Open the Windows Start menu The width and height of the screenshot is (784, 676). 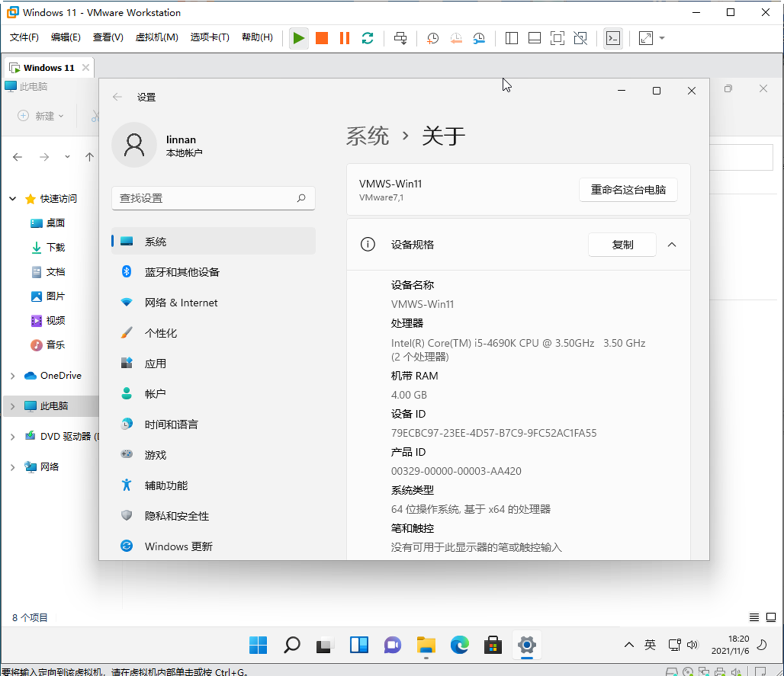click(x=258, y=645)
